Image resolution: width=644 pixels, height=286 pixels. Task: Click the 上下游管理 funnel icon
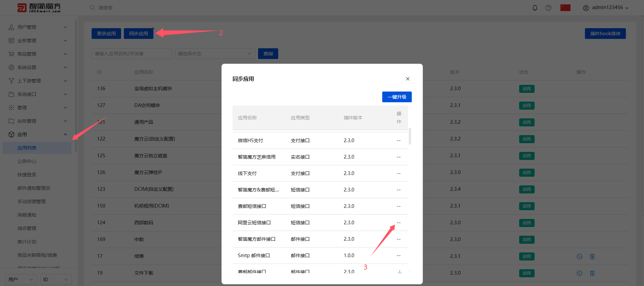(11, 81)
